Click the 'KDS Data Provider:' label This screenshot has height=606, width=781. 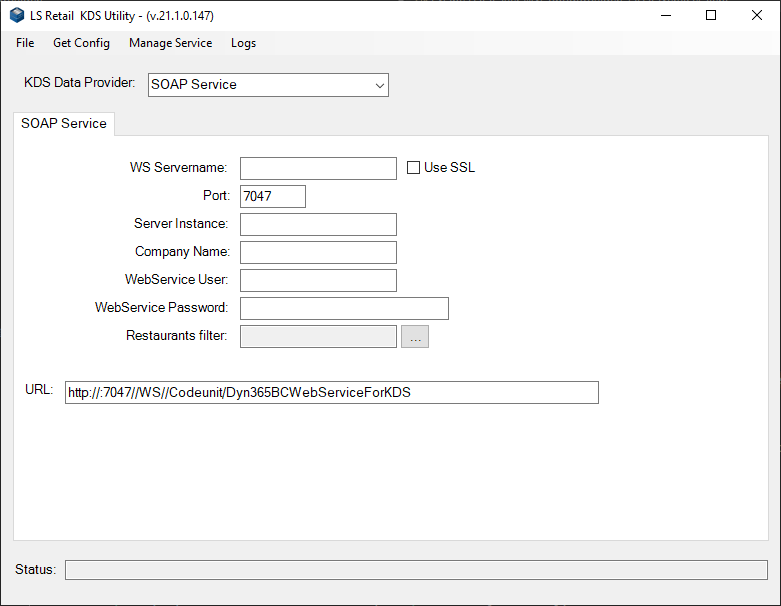click(79, 82)
